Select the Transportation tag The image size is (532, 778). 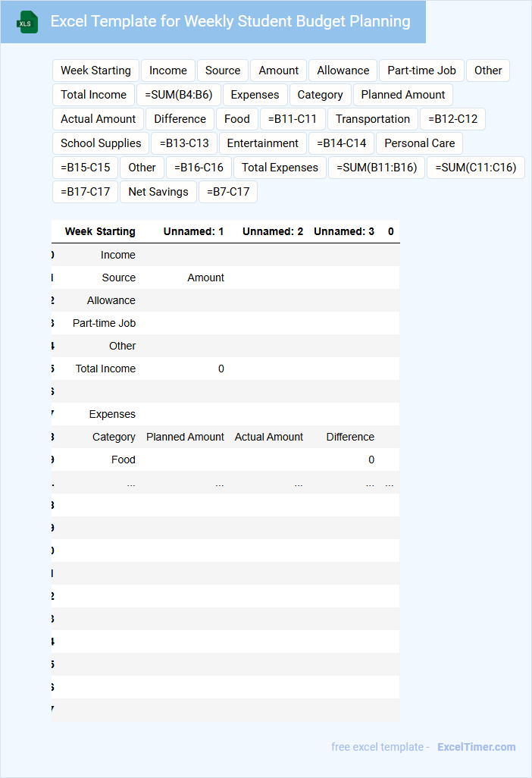373,119
